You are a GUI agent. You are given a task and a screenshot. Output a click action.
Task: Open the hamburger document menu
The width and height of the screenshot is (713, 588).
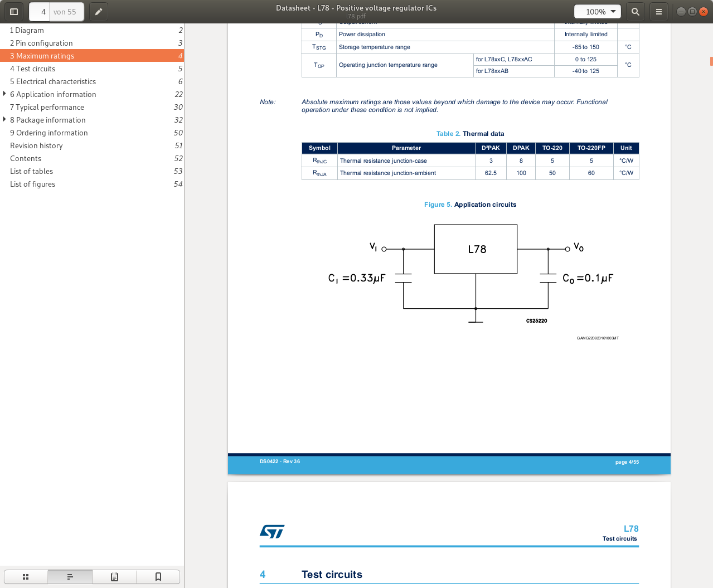[x=659, y=12]
